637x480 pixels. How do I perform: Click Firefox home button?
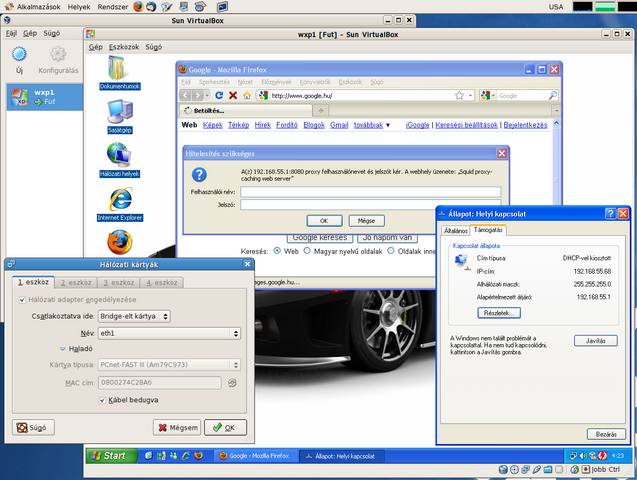click(x=246, y=95)
